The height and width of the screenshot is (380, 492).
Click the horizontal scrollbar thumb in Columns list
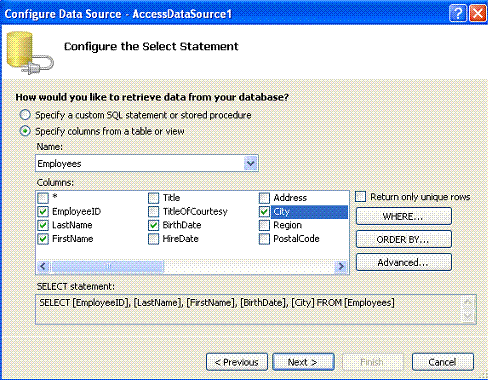[x=108, y=266]
